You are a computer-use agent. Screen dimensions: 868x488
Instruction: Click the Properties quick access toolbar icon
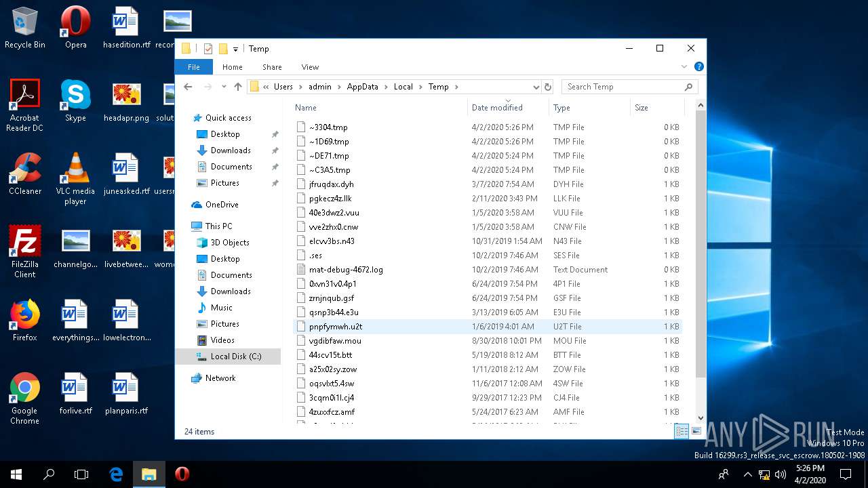tap(208, 49)
